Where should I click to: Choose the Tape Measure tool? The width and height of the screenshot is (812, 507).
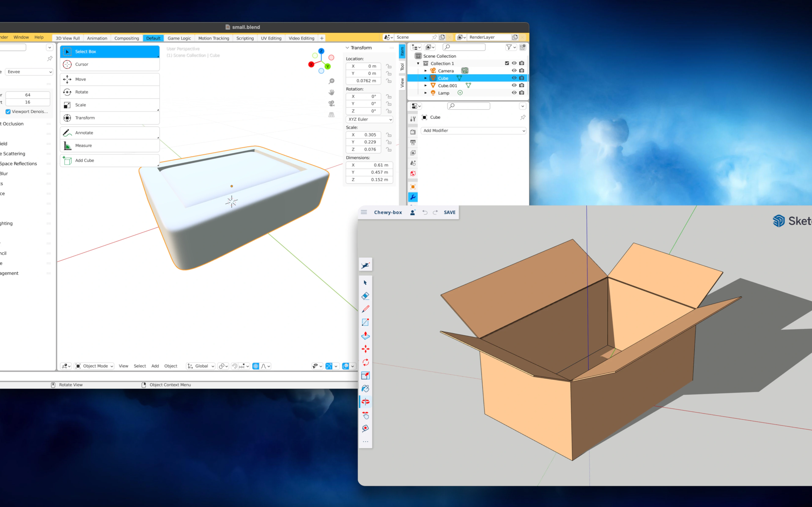coord(365,428)
